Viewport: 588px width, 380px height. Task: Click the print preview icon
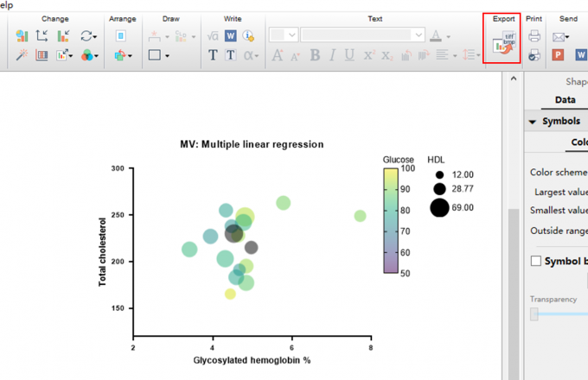534,55
